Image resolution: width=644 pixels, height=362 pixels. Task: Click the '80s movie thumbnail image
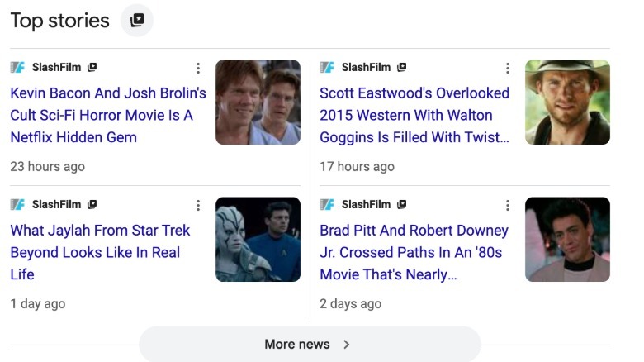pyautogui.click(x=567, y=240)
